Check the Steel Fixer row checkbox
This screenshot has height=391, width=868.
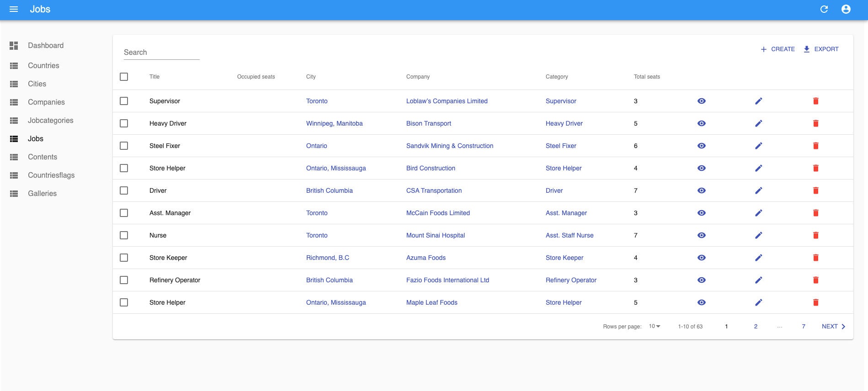(124, 146)
